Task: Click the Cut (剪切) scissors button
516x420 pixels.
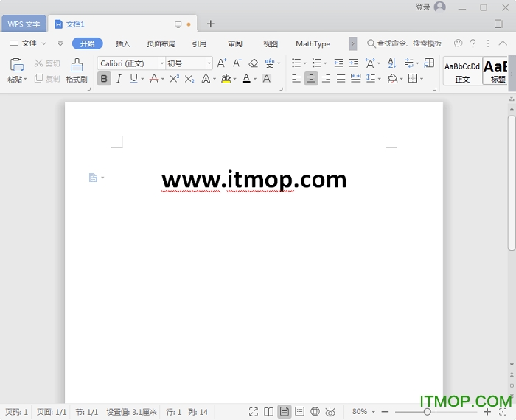Action: 47,63
